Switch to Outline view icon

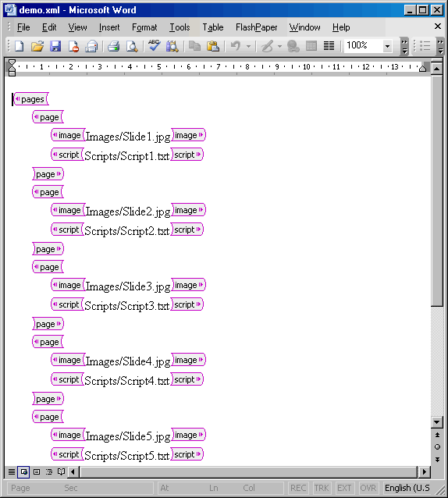click(49, 472)
